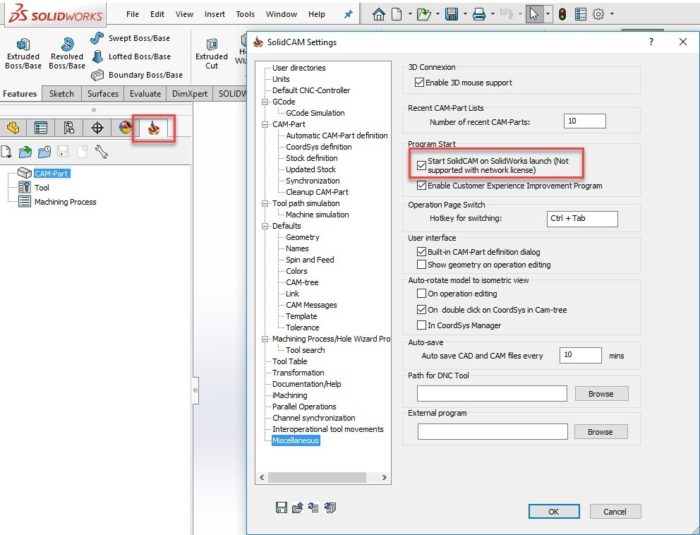This screenshot has width=700, height=535.
Task: Toggle On double click on CoordSys checkbox
Action: pos(421,309)
